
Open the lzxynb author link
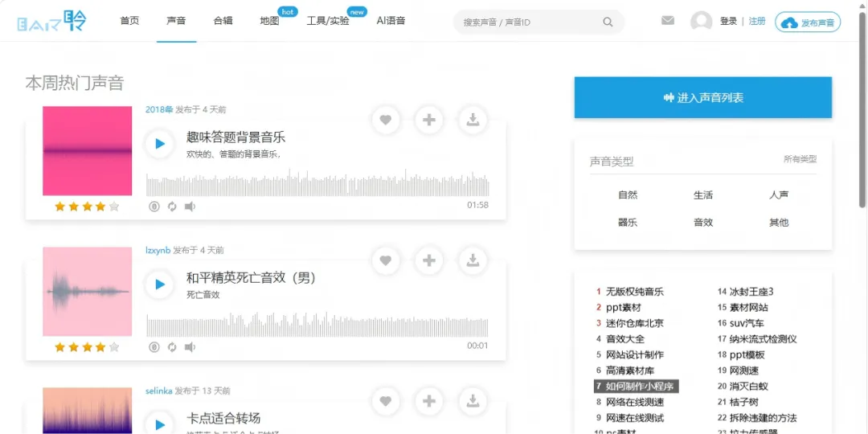click(158, 250)
